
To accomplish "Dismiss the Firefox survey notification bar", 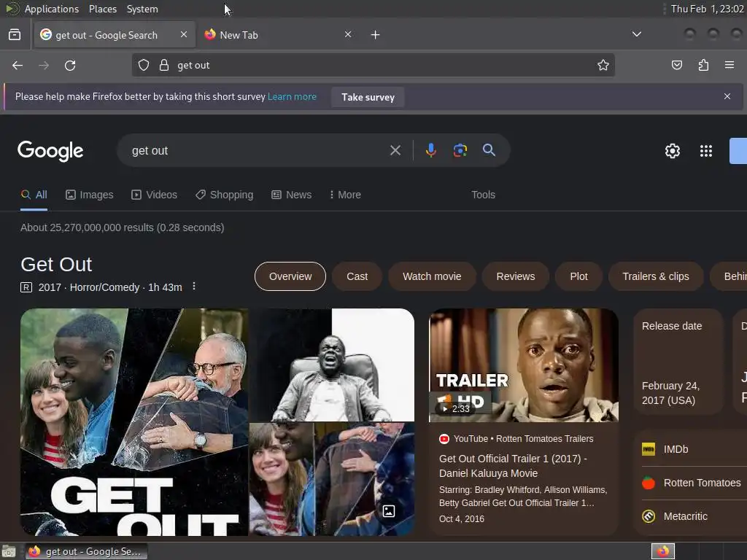I will point(727,96).
